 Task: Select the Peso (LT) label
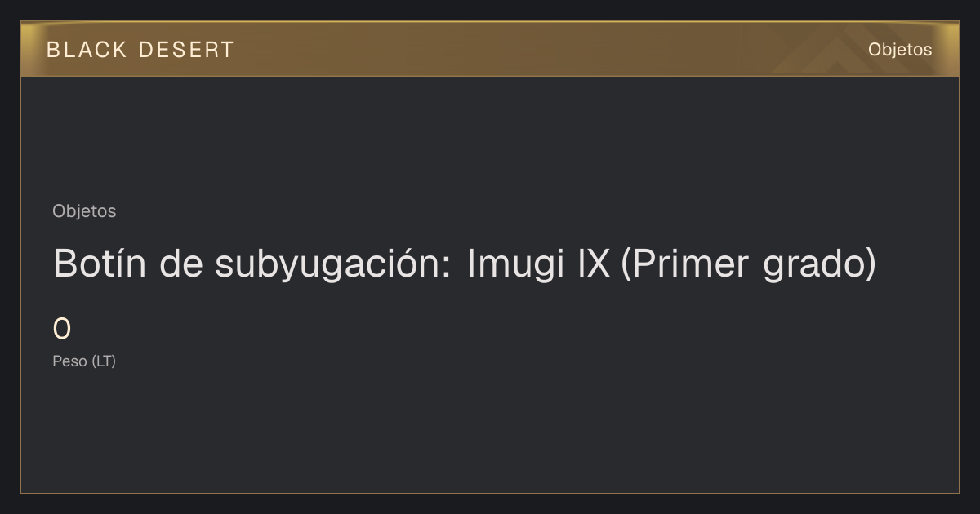84,361
